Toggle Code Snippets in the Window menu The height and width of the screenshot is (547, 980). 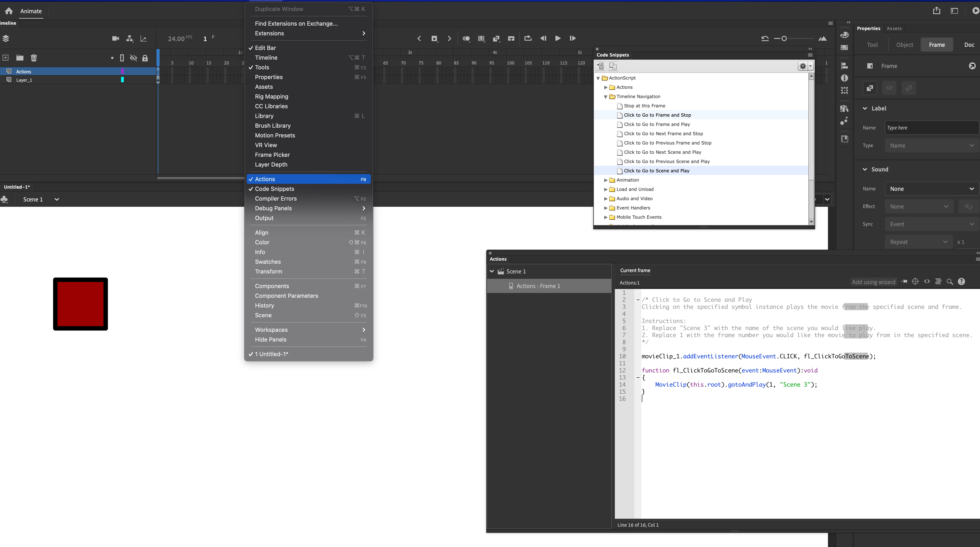pyautogui.click(x=274, y=189)
